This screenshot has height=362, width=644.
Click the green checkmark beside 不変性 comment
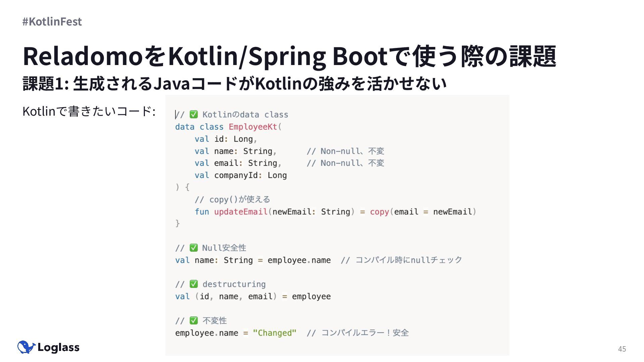194,320
